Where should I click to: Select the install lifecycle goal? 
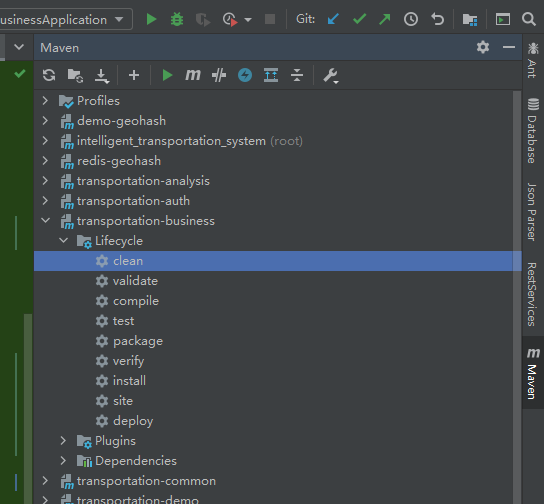click(x=129, y=381)
